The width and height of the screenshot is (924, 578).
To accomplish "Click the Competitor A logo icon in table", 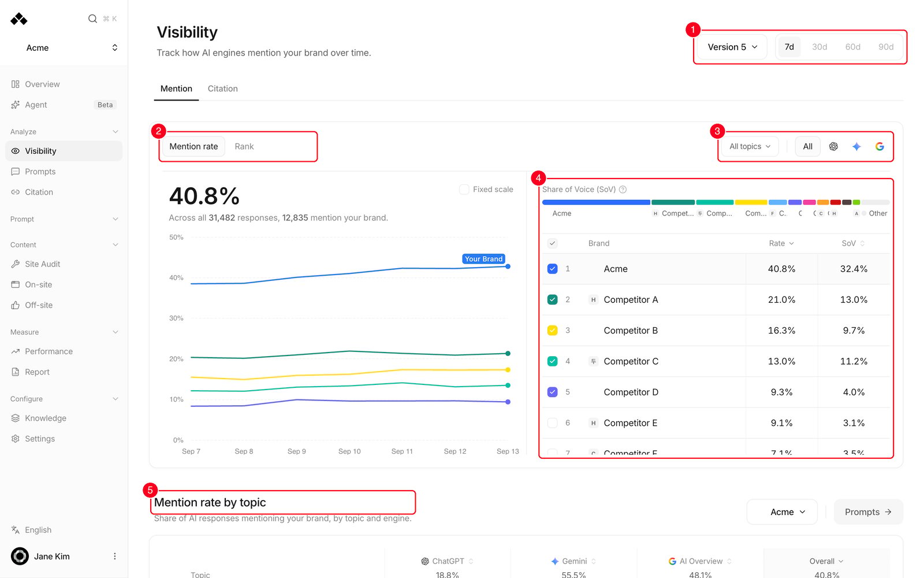I will pyautogui.click(x=593, y=300).
